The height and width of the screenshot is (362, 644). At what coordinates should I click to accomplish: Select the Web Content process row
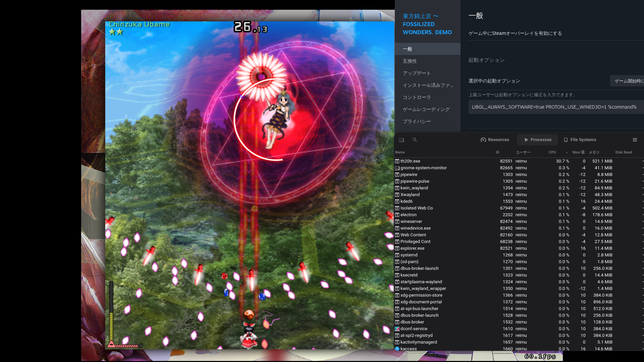[519, 235]
